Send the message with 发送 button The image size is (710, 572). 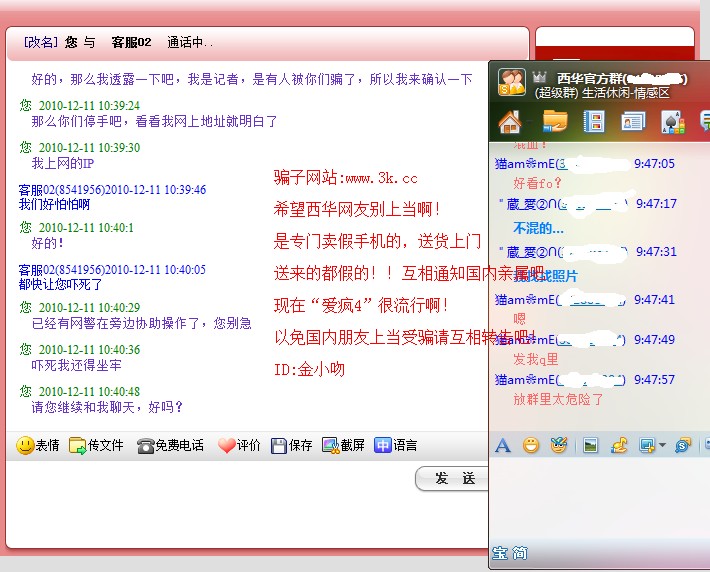pos(452,478)
